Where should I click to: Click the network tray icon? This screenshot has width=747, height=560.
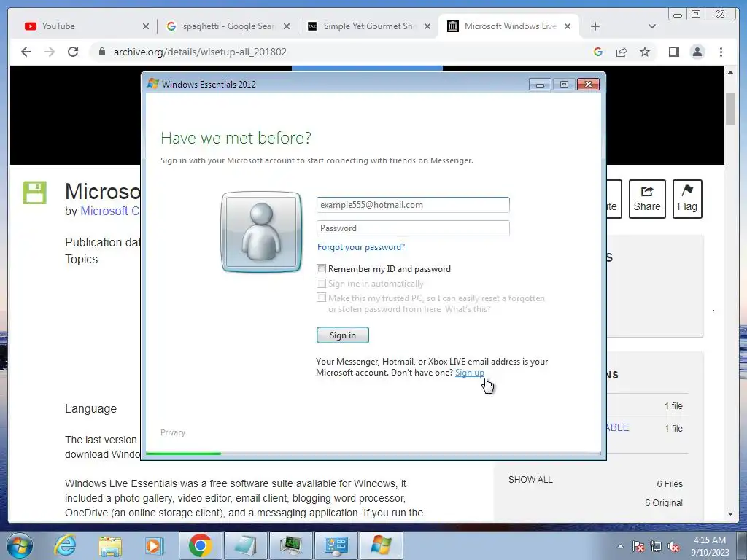coord(656,546)
